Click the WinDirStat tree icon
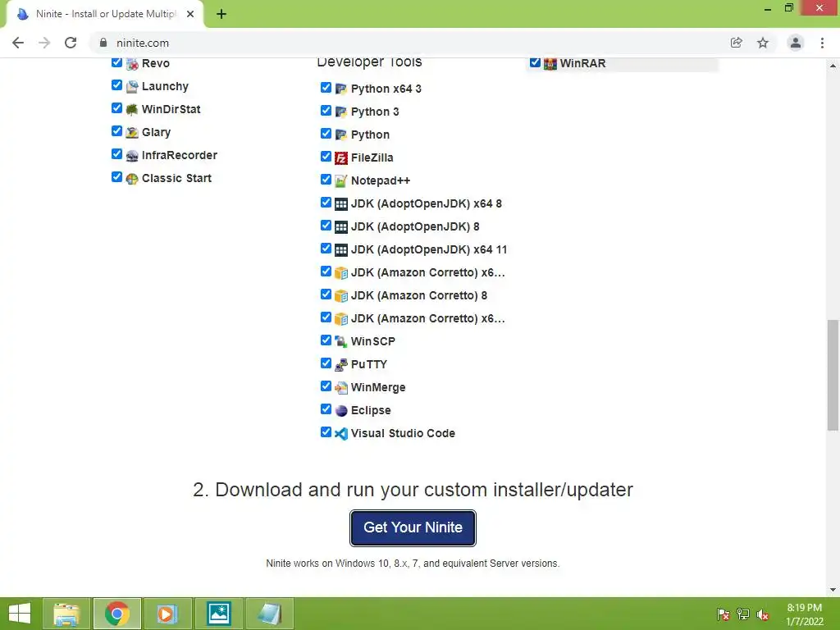 coord(132,110)
